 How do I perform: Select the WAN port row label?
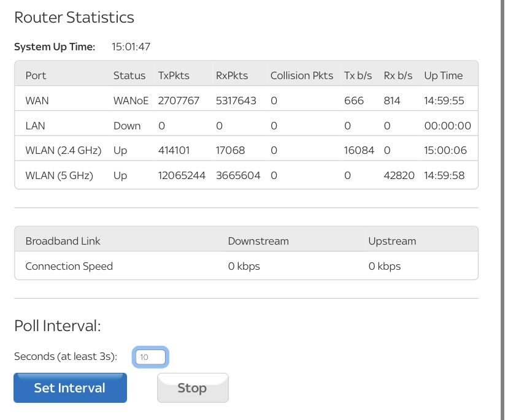click(37, 101)
